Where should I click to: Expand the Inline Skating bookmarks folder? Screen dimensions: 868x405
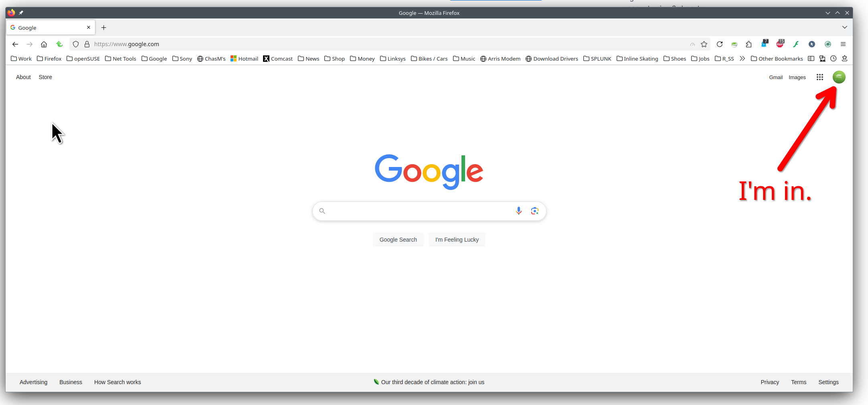[x=637, y=59]
